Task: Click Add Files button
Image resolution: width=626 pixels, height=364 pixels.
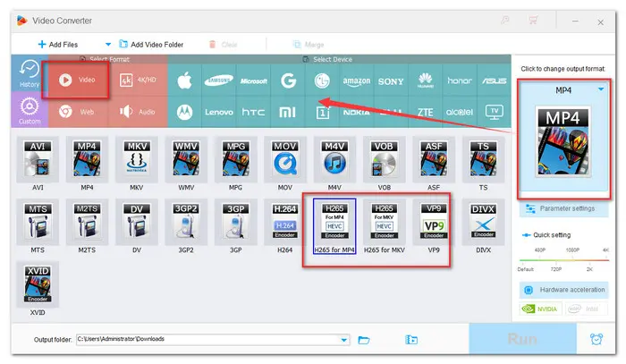Action: coord(58,45)
